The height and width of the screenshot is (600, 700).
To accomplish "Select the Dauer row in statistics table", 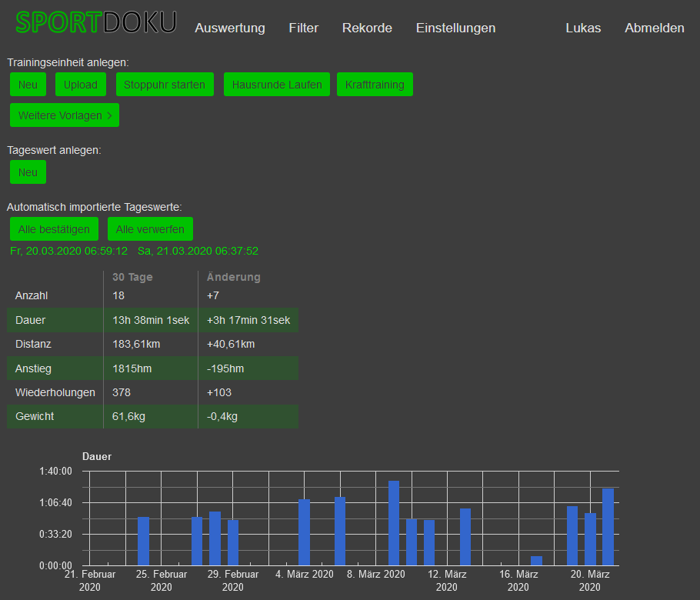I will click(x=152, y=320).
